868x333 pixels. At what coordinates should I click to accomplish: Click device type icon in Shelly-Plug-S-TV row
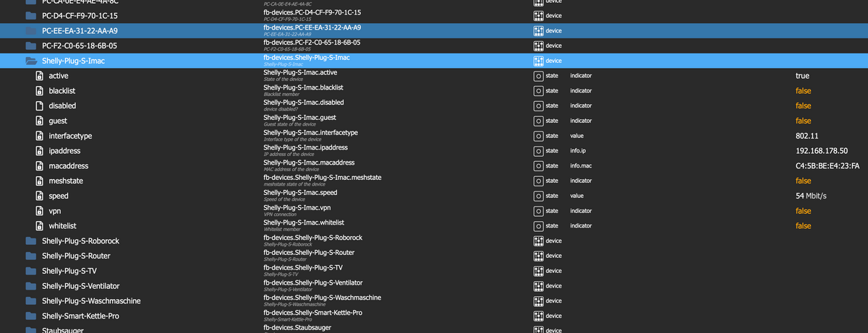(x=537, y=271)
